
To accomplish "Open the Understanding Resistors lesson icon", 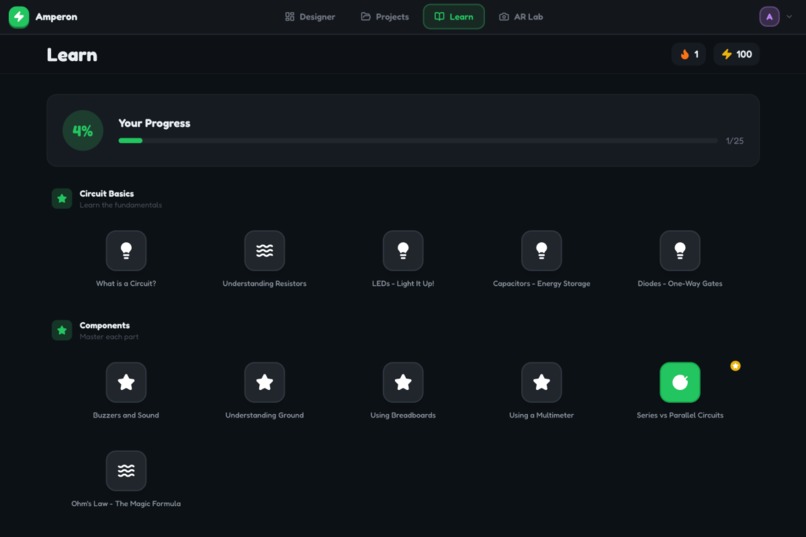I will (265, 251).
